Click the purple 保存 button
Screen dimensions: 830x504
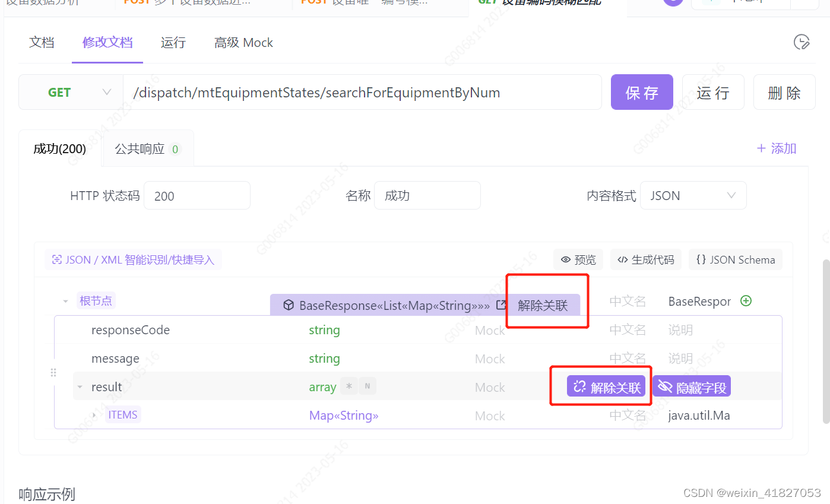(642, 92)
